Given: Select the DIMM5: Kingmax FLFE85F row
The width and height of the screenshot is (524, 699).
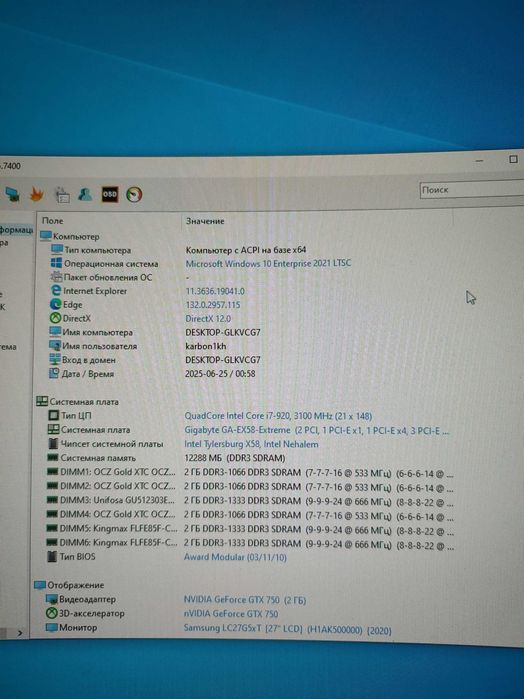Looking at the screenshot, I should click(250, 530).
